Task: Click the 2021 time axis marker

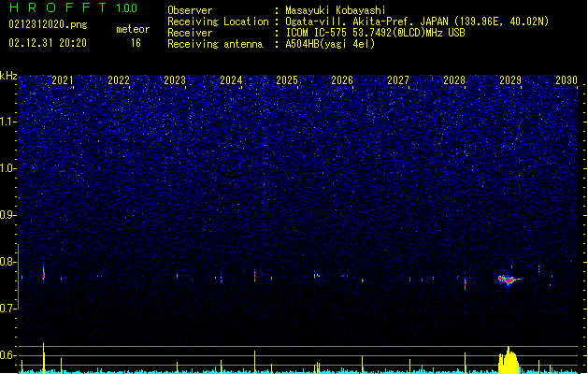Action: coord(63,80)
